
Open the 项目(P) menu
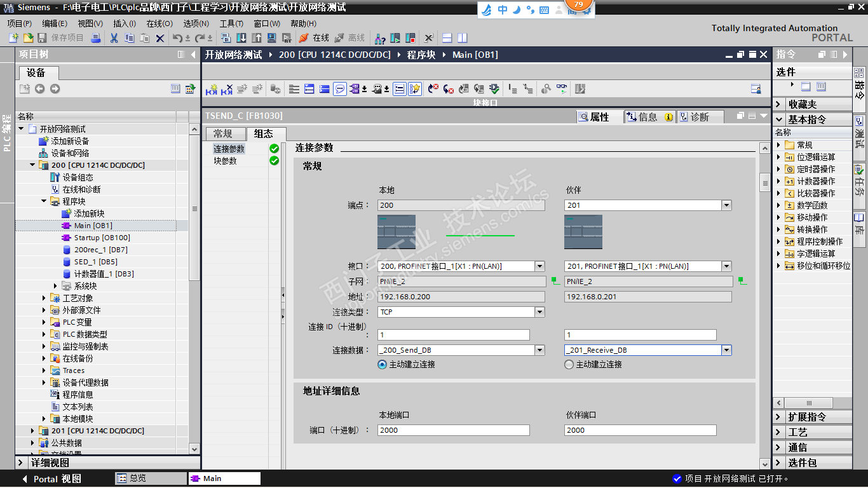pos(19,24)
